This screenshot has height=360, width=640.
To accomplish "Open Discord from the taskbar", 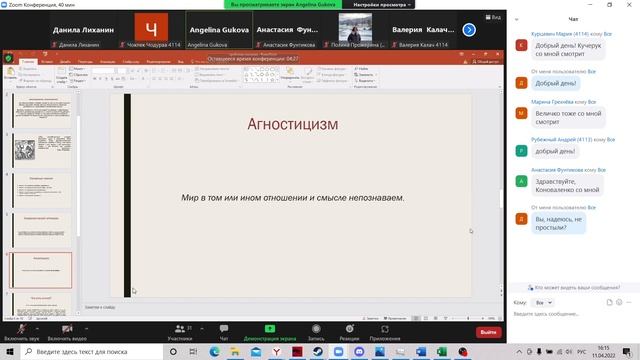I will [x=359, y=351].
